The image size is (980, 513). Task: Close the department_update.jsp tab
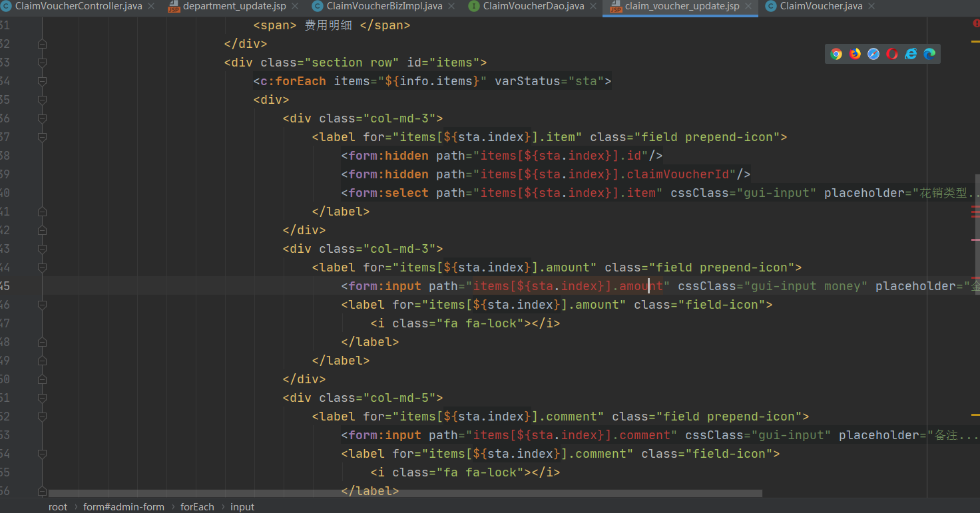[295, 6]
